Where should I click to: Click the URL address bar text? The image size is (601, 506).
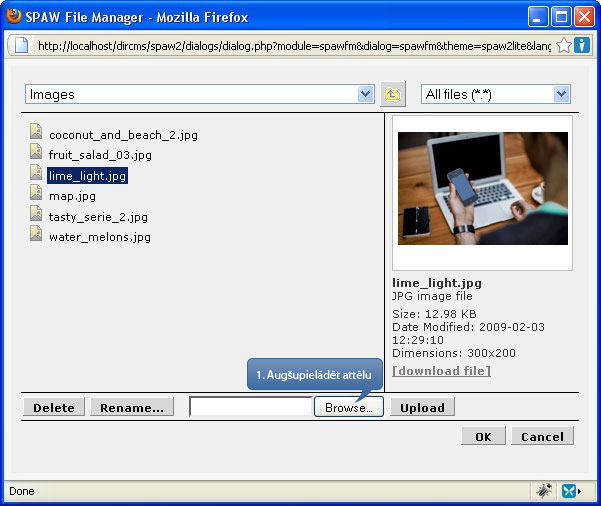[x=294, y=46]
